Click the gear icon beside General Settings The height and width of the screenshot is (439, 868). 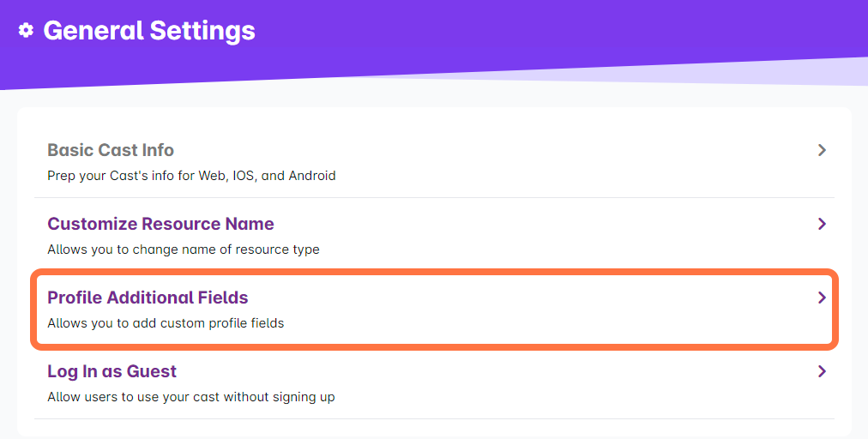pyautogui.click(x=26, y=31)
